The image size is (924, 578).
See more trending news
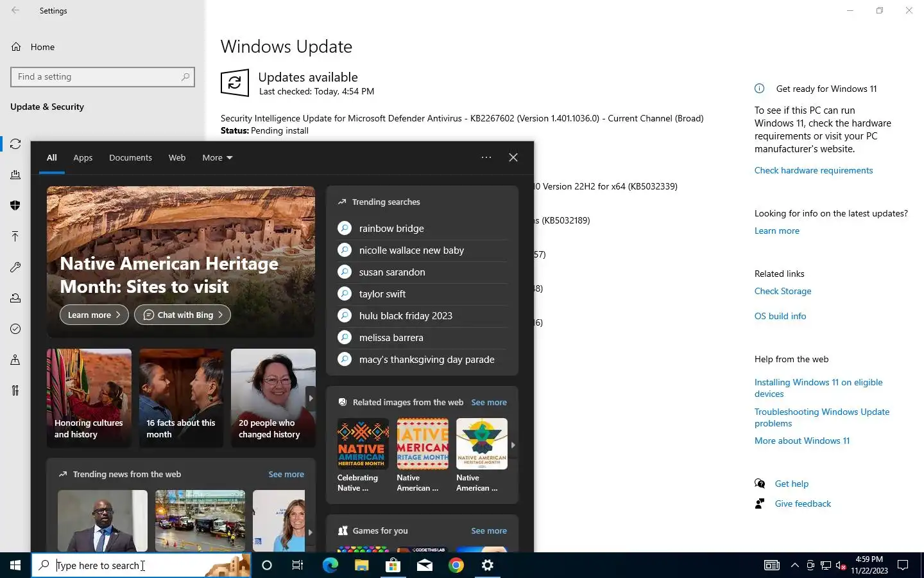click(x=286, y=474)
